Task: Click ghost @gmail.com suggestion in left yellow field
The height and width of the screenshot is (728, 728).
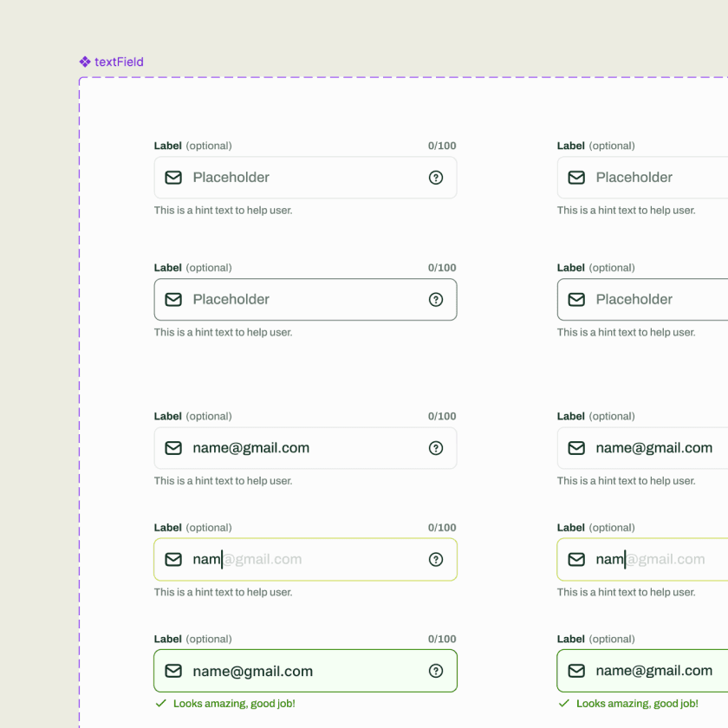Action: (x=263, y=560)
